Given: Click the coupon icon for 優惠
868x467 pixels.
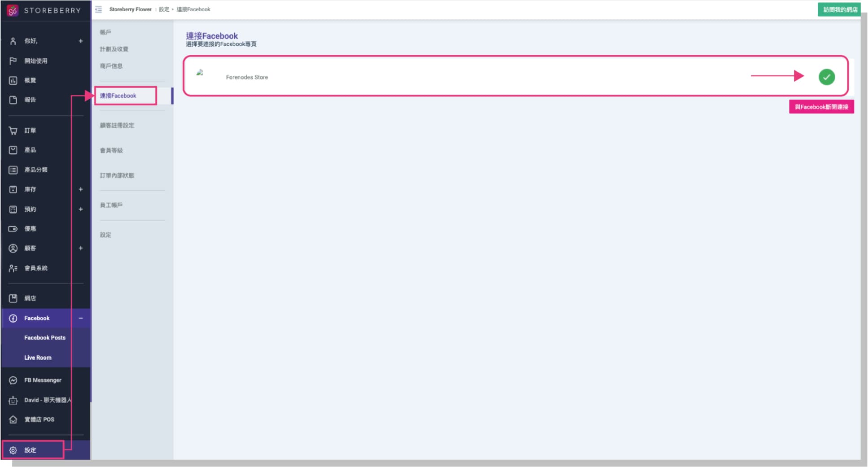Looking at the screenshot, I should (13, 229).
